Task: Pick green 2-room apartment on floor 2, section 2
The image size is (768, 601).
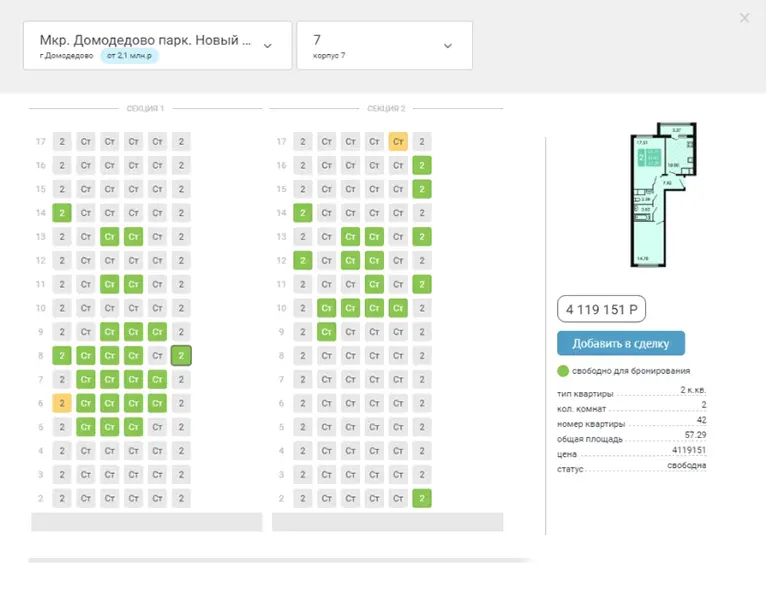Action: [x=422, y=498]
